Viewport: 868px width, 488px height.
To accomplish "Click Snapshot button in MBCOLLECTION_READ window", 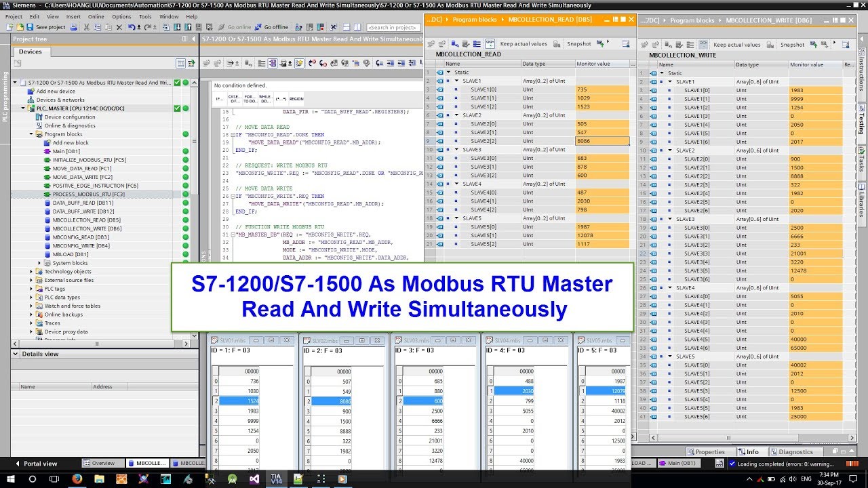I will pyautogui.click(x=578, y=43).
